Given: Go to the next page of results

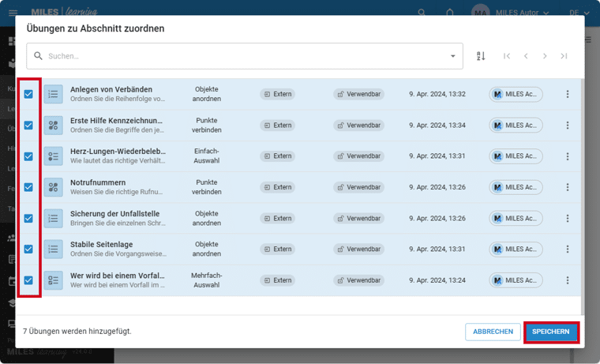Looking at the screenshot, I should [545, 56].
